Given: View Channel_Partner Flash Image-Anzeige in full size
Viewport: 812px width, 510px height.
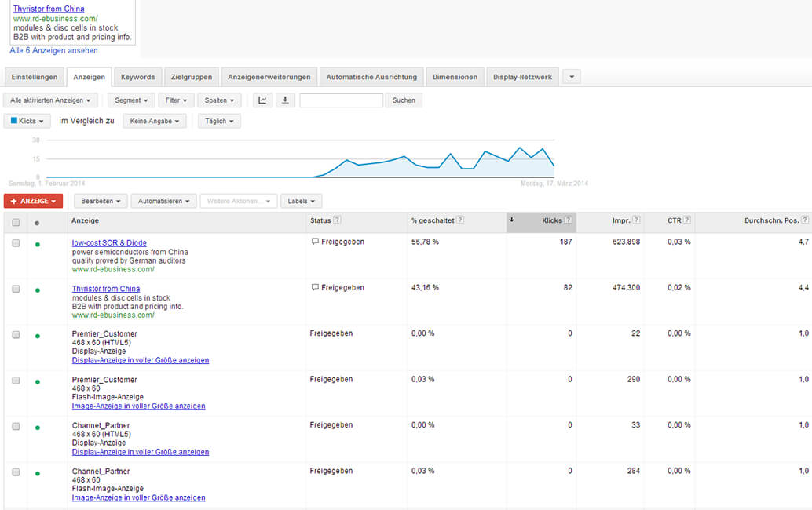Looking at the screenshot, I should tap(138, 497).
